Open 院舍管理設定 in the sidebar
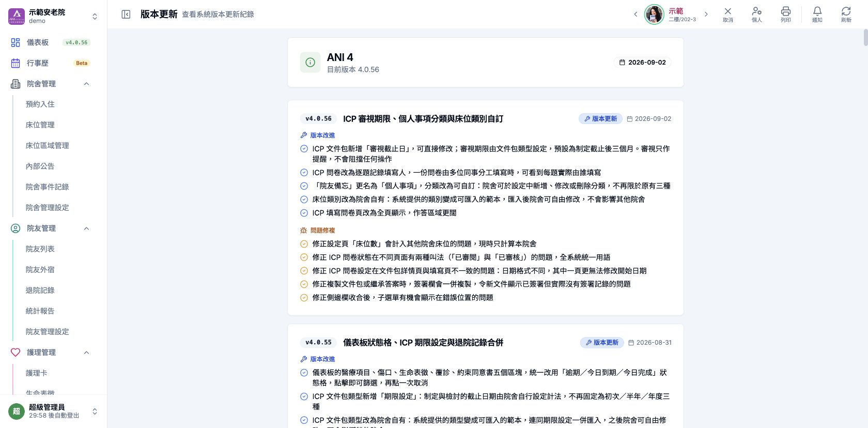This screenshot has width=868, height=428. 48,208
